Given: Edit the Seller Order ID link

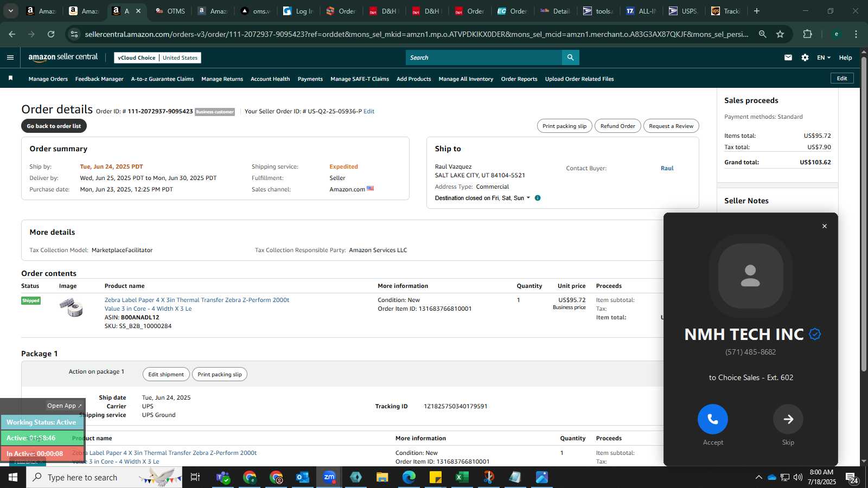Looking at the screenshot, I should point(369,111).
